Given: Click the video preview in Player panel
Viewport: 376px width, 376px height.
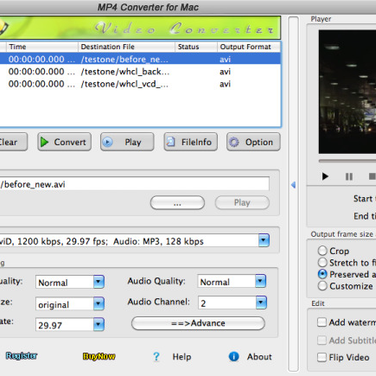Looking at the screenshot, I should (347, 92).
